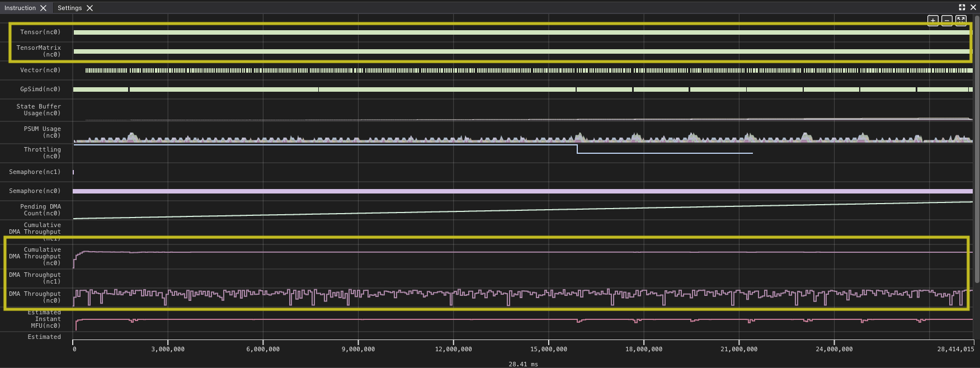Zoom in the timeline with plus button

point(932,20)
